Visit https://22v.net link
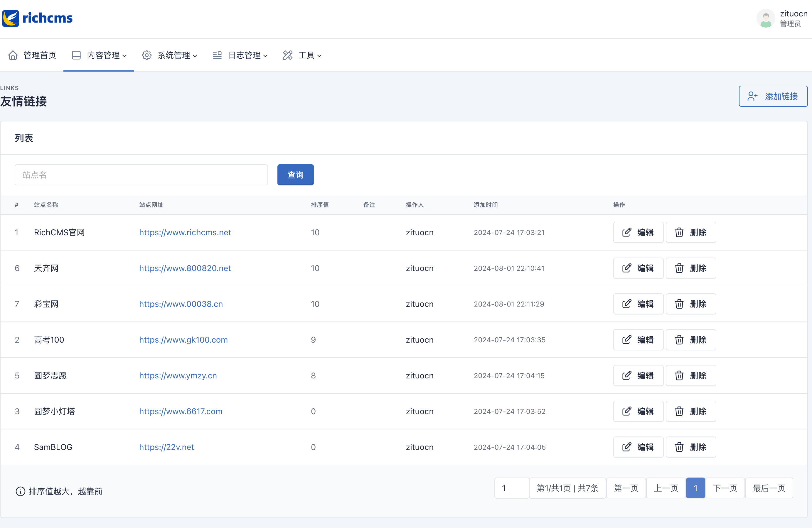Viewport: 812px width, 528px height. [x=166, y=447]
